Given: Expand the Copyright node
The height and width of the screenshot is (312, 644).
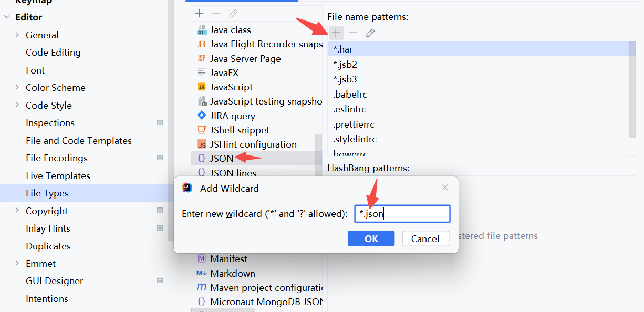Looking at the screenshot, I should 17,211.
